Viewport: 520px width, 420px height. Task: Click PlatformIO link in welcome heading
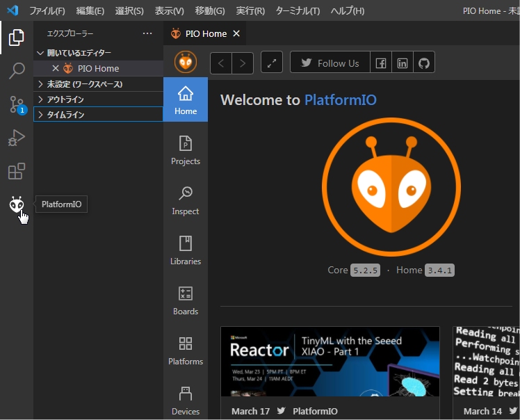[340, 100]
